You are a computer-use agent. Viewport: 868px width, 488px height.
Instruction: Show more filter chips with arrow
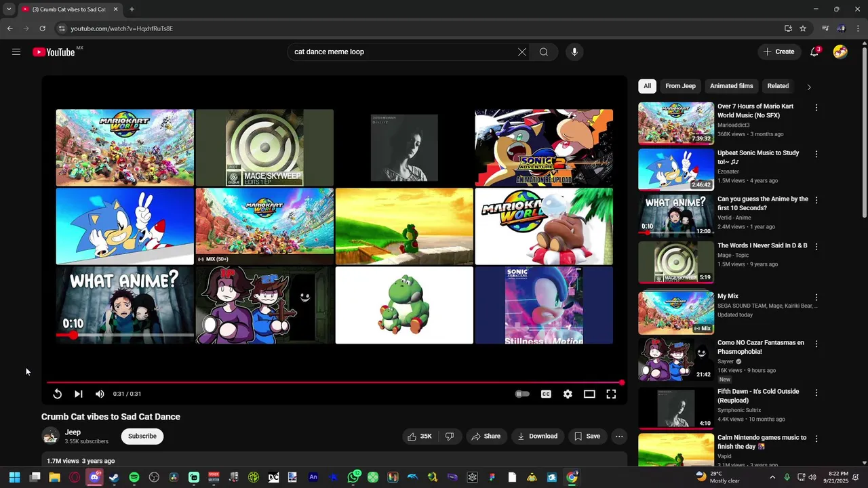coord(808,87)
